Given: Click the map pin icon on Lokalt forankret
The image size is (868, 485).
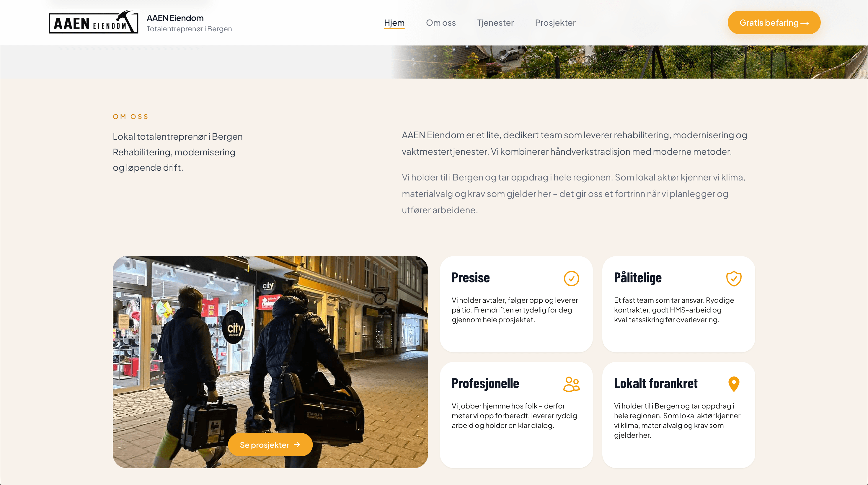Looking at the screenshot, I should click(734, 384).
